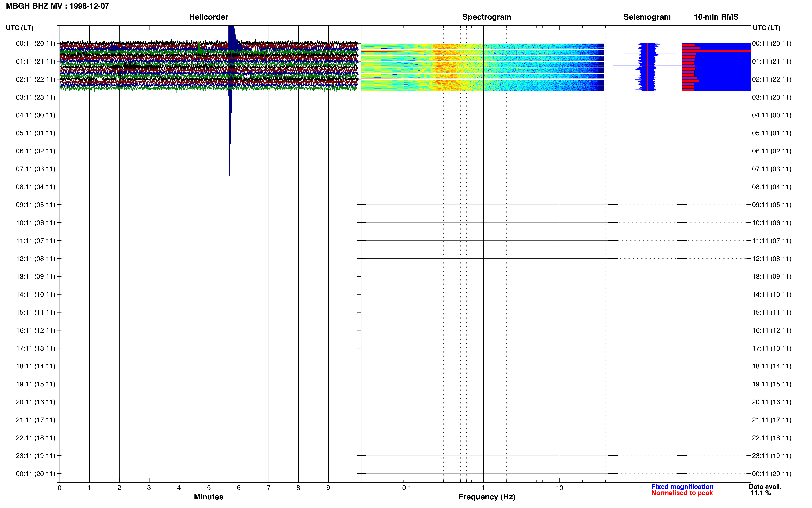The image size is (812, 508).
Task: Click the '9' tick on Minutes axis
Action: pos(328,487)
